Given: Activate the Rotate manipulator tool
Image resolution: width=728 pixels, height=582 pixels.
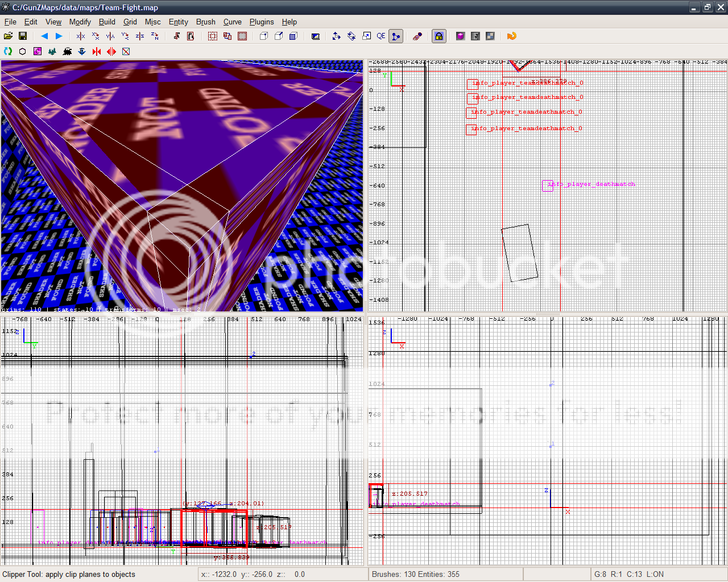Looking at the screenshot, I should click(351, 36).
